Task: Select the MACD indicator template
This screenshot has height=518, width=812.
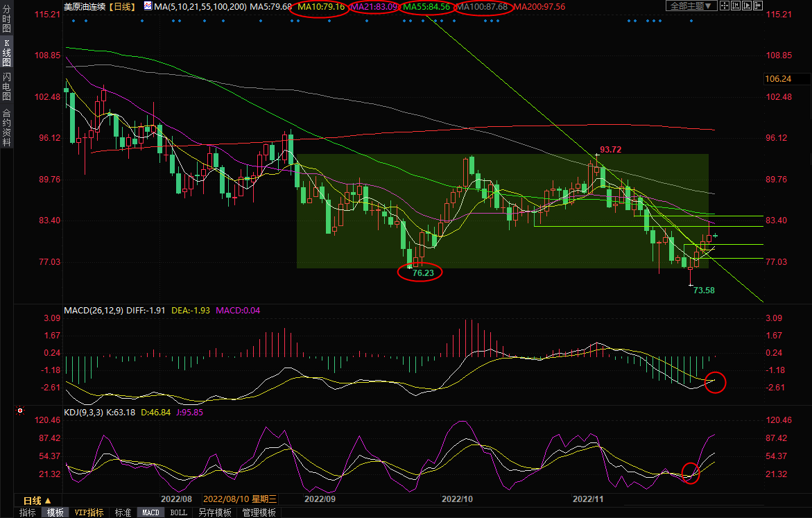Action: (150, 512)
